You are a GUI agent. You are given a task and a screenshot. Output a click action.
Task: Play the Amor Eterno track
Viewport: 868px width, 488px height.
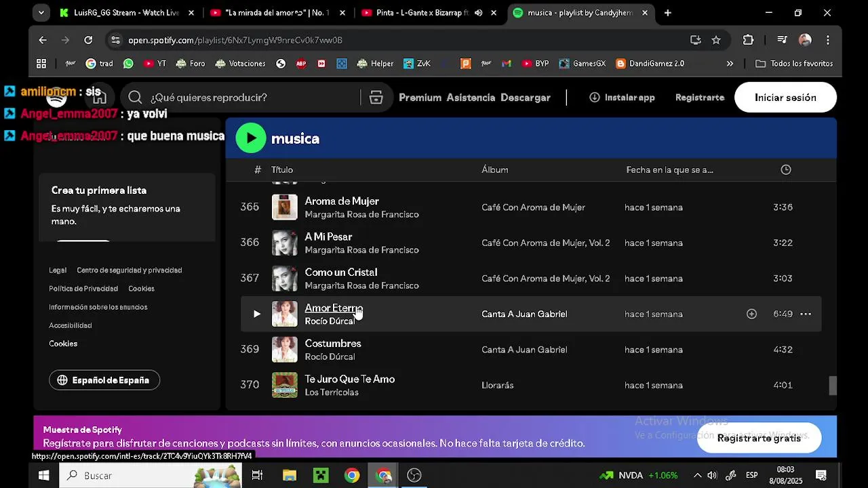(x=256, y=314)
